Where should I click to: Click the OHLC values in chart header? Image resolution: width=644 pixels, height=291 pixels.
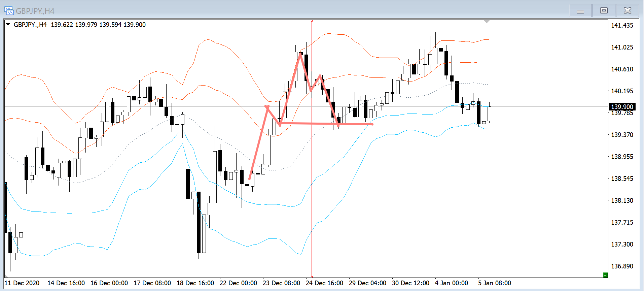point(98,25)
